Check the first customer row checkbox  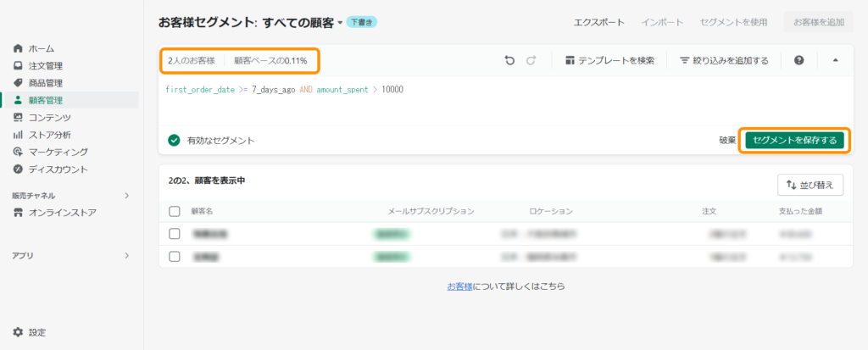tap(175, 233)
